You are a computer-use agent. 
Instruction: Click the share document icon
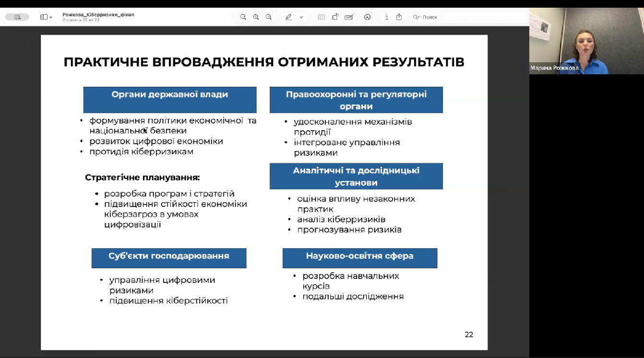pyautogui.click(x=399, y=17)
